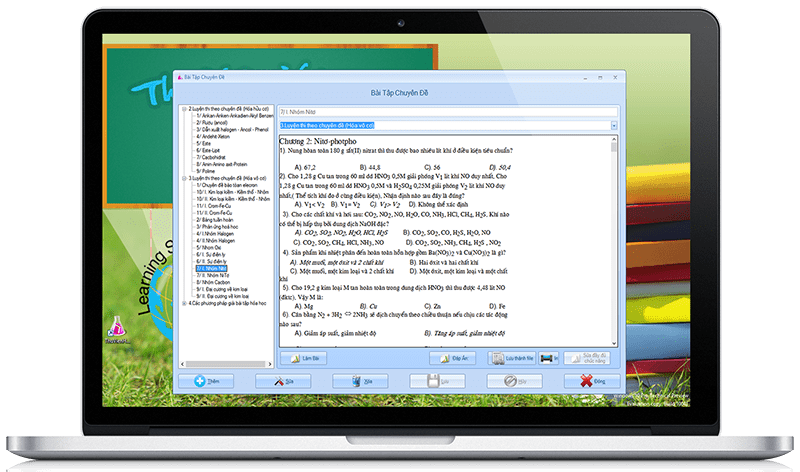
Task: Click the printer In button
Action: click(x=548, y=357)
